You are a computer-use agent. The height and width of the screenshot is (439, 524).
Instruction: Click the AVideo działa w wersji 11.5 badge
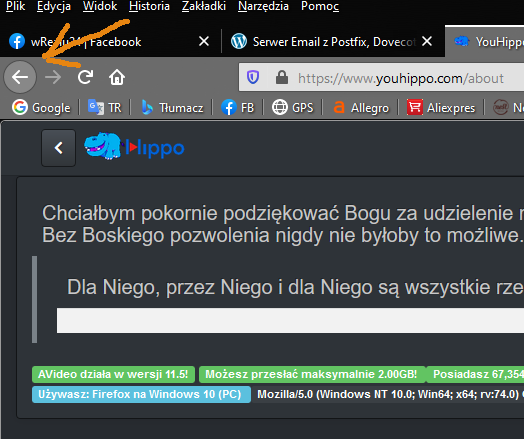point(113,374)
